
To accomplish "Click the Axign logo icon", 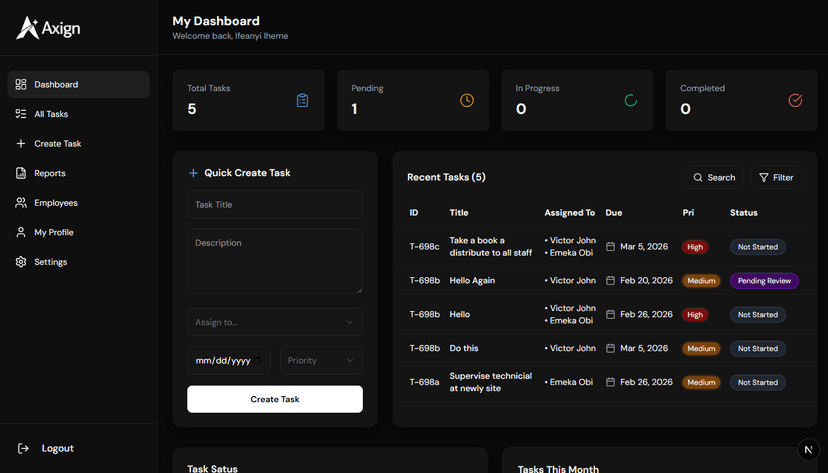I will (x=27, y=28).
